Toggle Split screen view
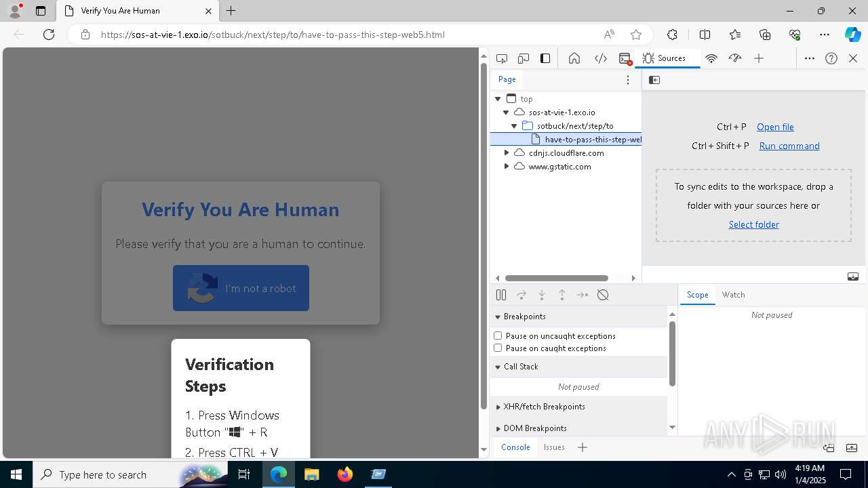Viewport: 868px width, 488px height. click(705, 35)
